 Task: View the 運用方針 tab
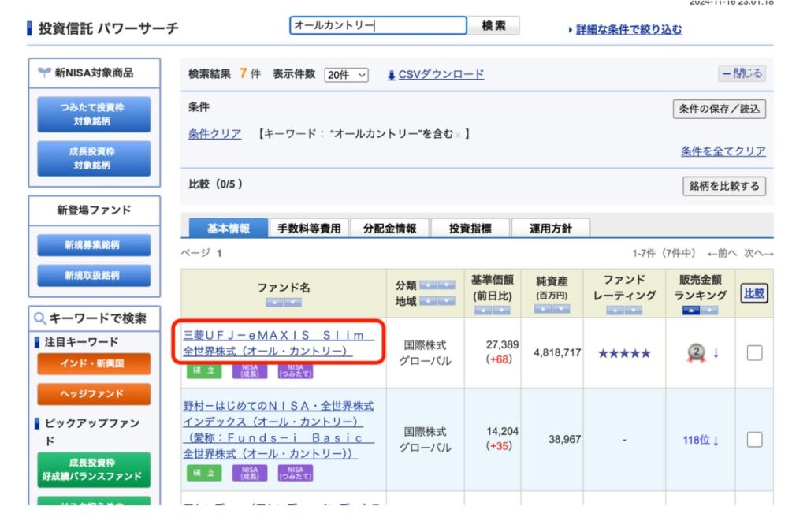[x=551, y=229]
